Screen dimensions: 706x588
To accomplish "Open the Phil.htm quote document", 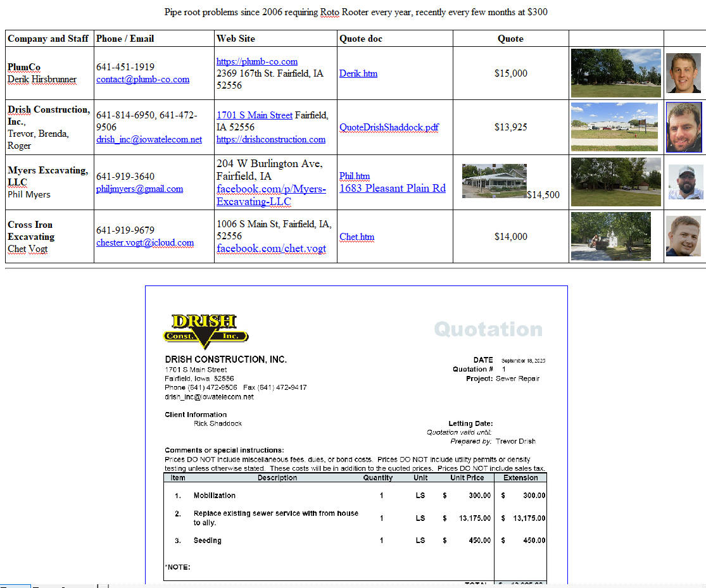I will (x=355, y=176).
